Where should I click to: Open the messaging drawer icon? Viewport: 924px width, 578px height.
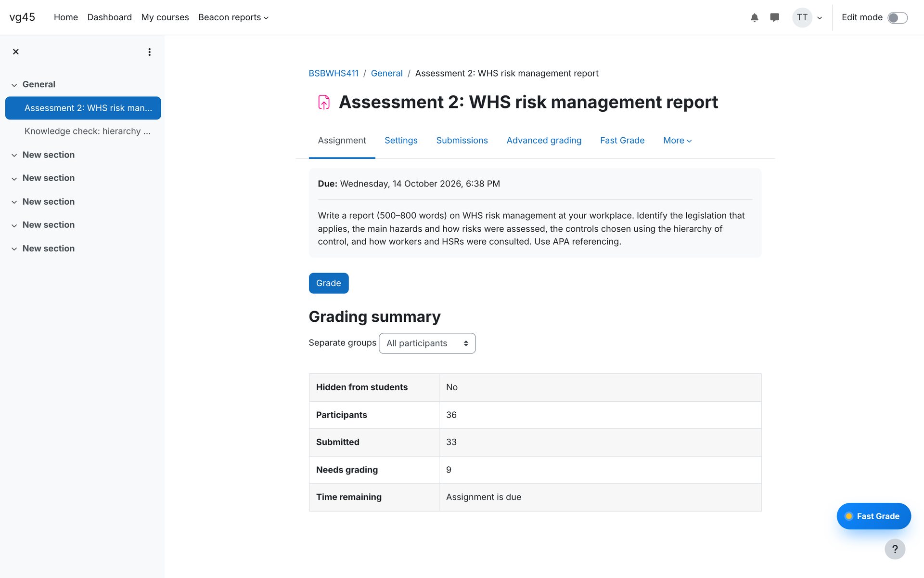(774, 18)
